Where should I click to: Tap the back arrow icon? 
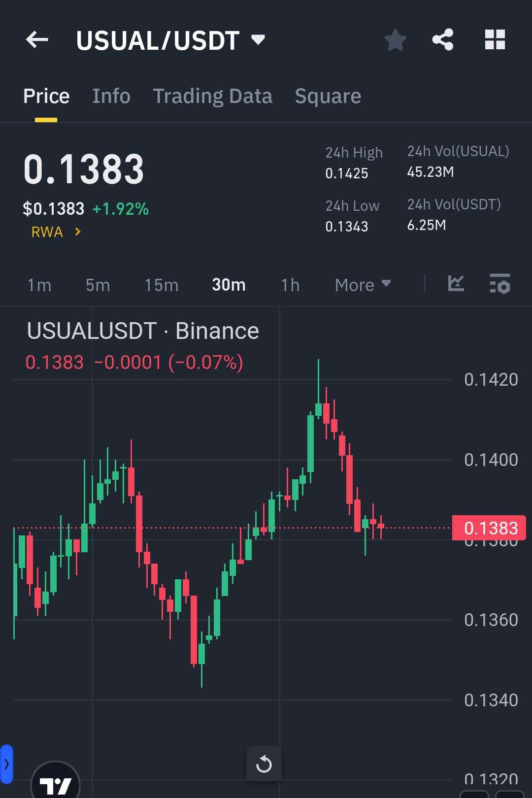point(37,40)
